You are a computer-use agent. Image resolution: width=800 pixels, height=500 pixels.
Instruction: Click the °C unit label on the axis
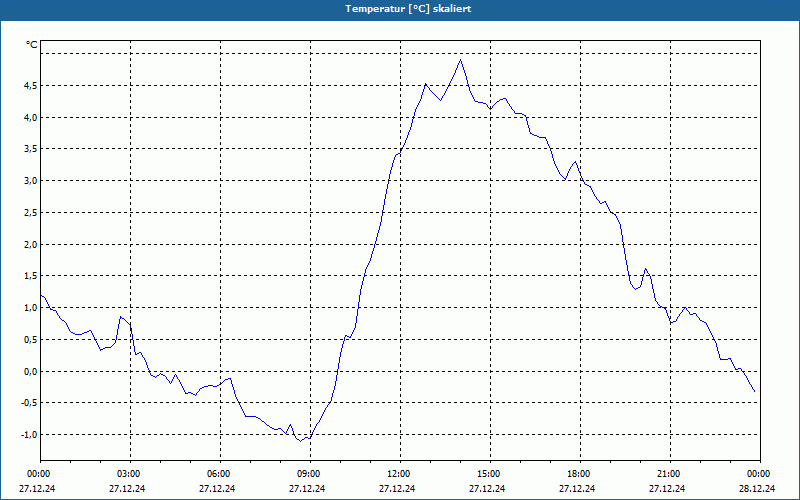(x=32, y=45)
